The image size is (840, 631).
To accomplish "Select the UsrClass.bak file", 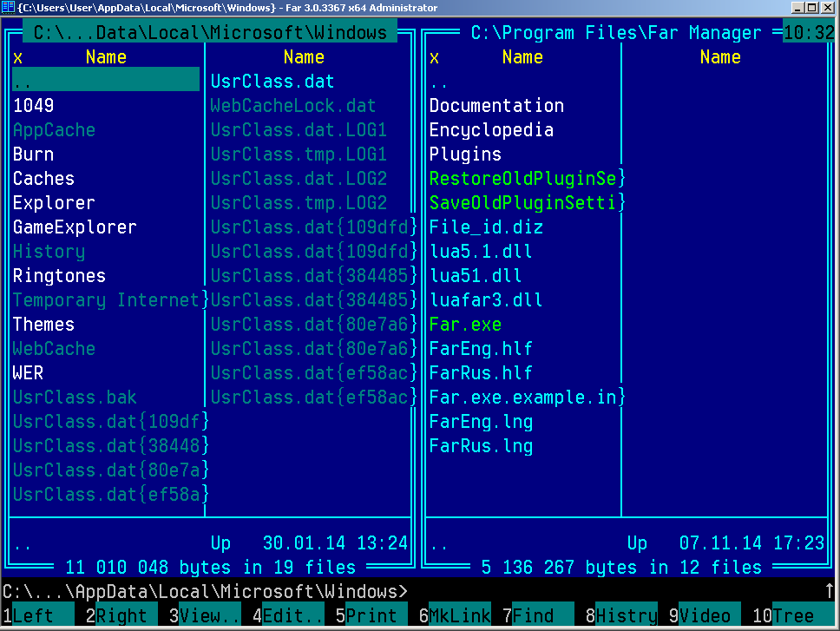I will point(75,398).
